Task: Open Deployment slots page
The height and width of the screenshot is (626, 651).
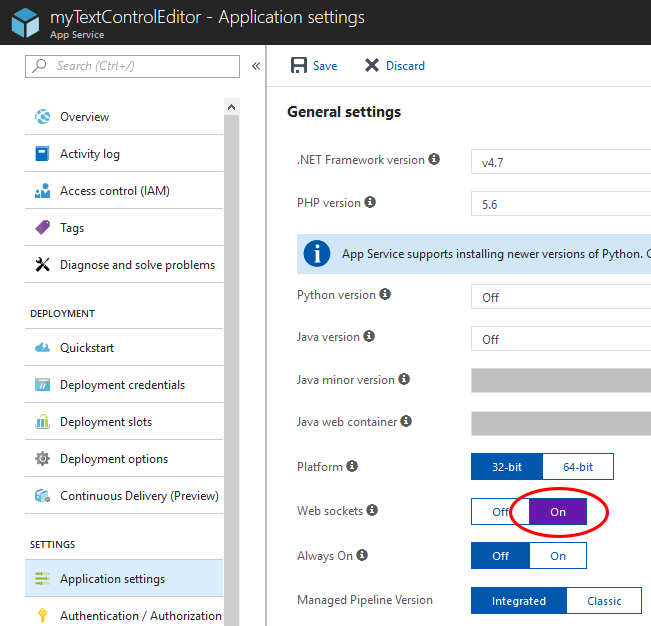Action: coord(124,421)
